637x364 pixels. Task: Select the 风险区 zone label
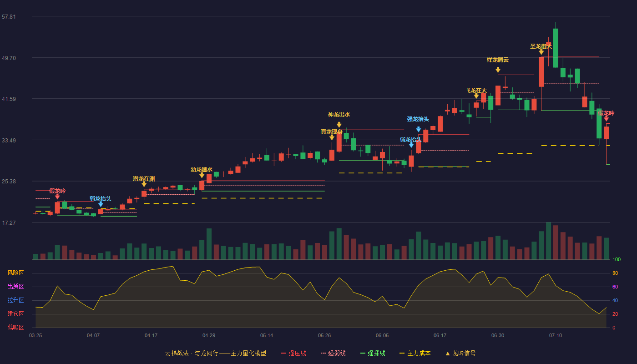coord(15,273)
